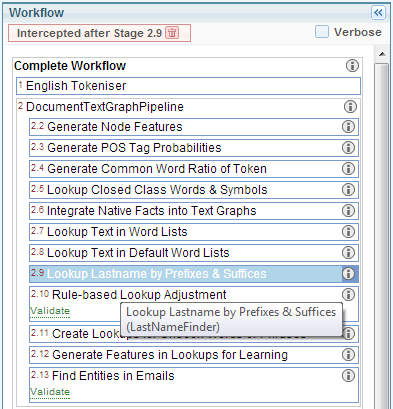Viewport: 393px width, 409px height.
Task: Enable the Verbose checkbox
Action: (322, 32)
